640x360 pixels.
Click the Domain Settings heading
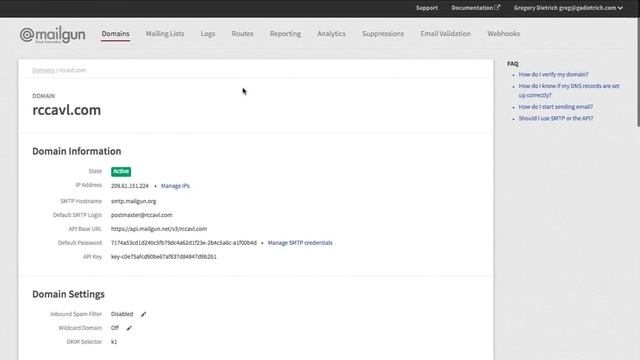pos(68,294)
